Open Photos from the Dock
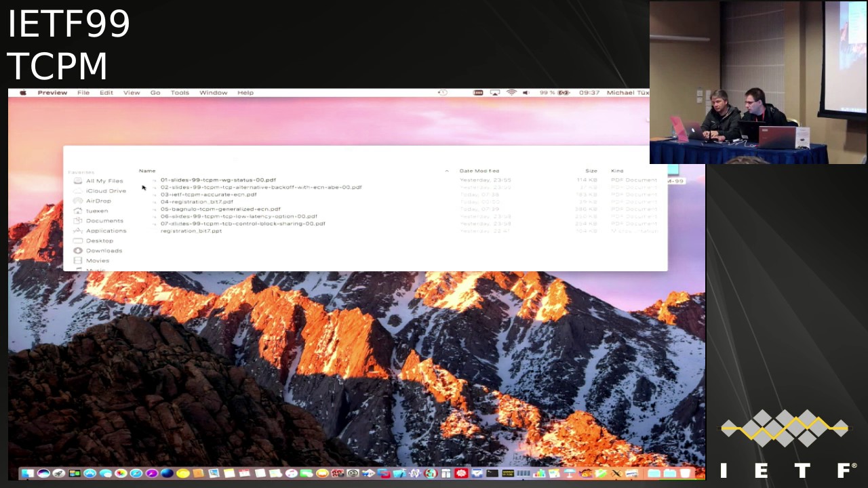 [x=121, y=473]
